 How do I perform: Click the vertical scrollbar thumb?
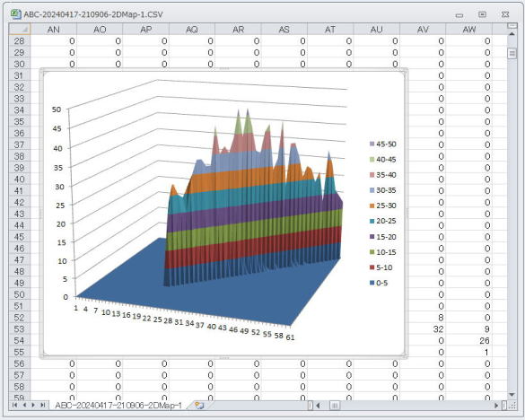pos(512,54)
